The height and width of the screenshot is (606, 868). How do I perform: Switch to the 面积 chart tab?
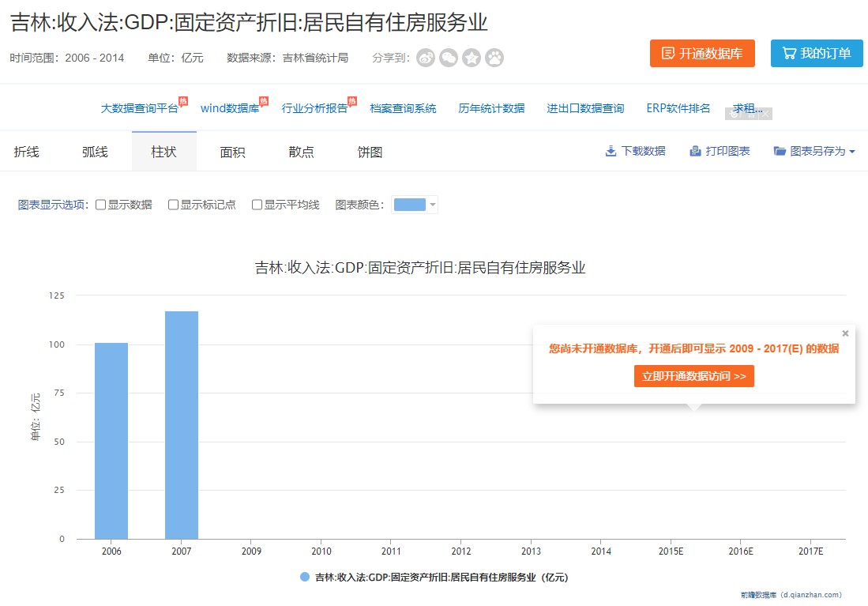tap(232, 152)
